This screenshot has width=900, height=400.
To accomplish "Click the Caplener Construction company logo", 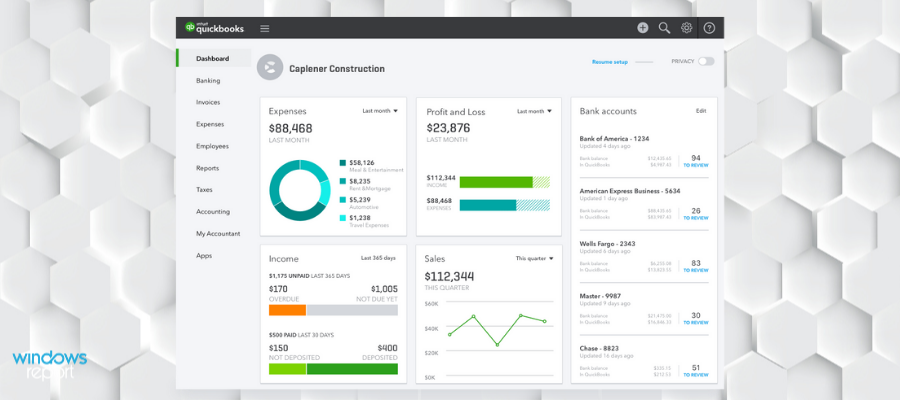I will coord(270,68).
